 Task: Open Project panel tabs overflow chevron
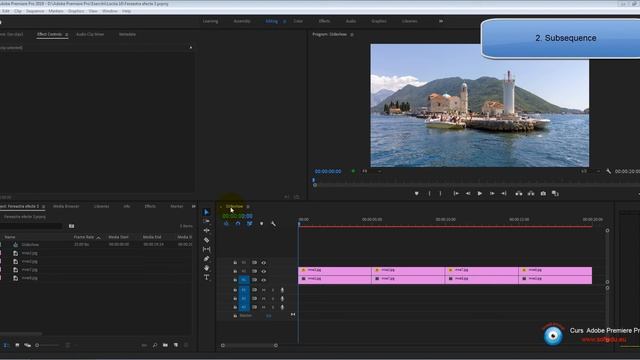(193, 207)
